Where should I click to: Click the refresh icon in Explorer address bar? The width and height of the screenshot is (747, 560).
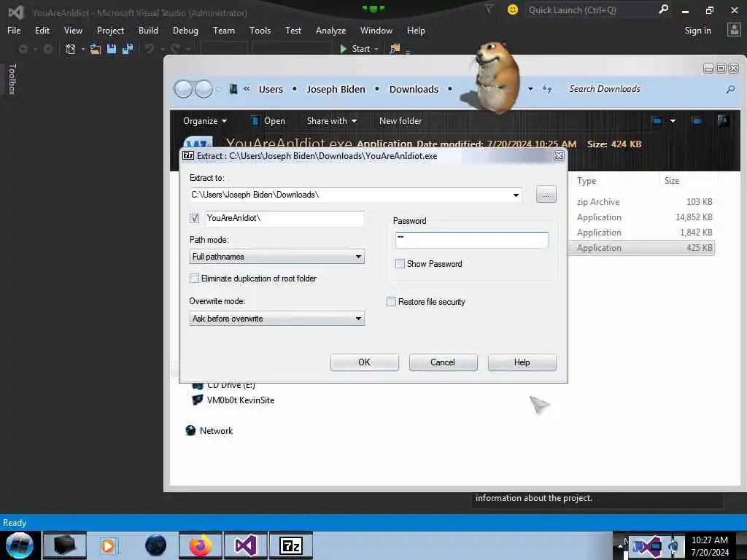pyautogui.click(x=547, y=89)
